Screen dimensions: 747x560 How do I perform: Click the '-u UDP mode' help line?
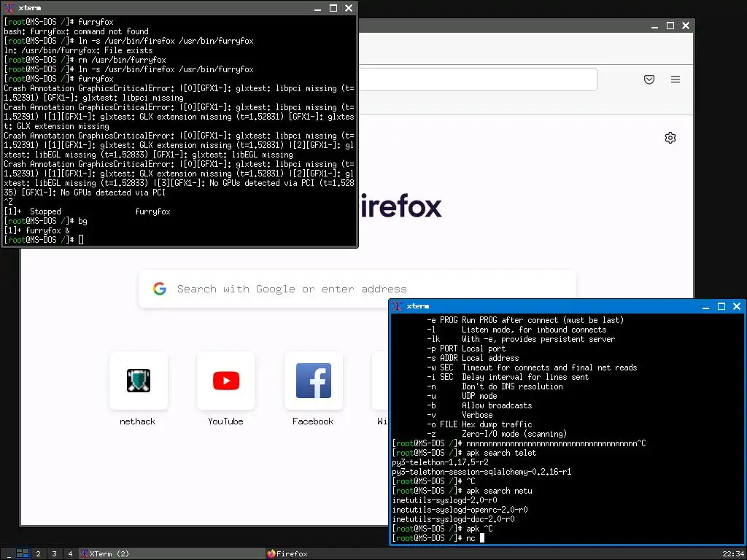pyautogui.click(x=462, y=396)
